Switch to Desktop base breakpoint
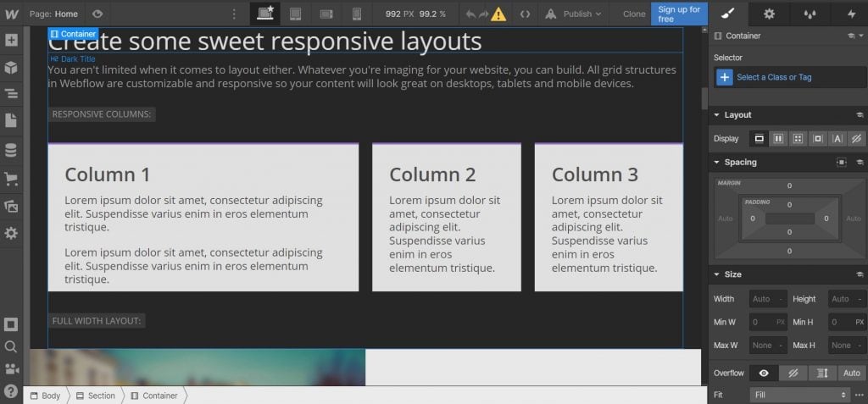Screen dimensions: 868x404 tap(264, 14)
